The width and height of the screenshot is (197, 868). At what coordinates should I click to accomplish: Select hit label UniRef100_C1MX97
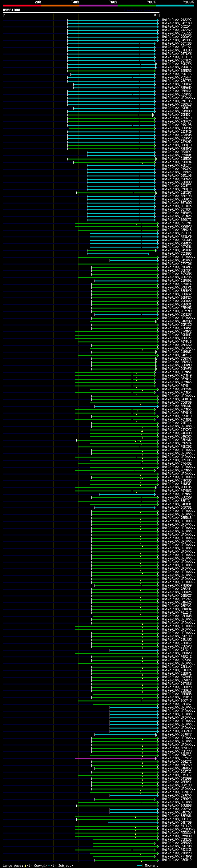coord(177,192)
